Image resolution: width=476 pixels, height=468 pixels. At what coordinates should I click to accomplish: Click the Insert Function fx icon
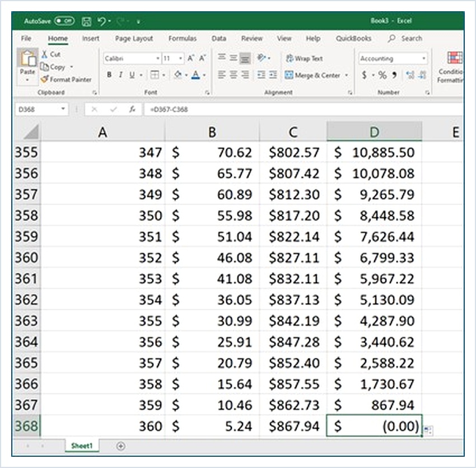[132, 109]
